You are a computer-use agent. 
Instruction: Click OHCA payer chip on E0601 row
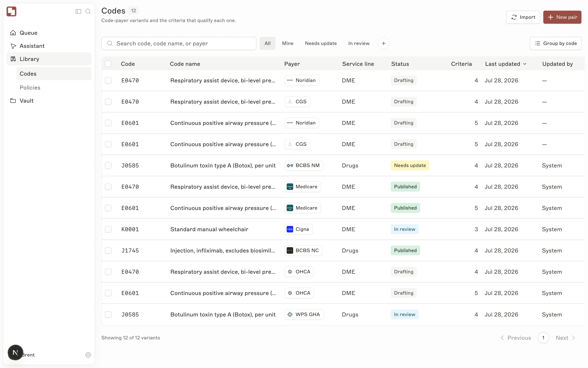[299, 293]
